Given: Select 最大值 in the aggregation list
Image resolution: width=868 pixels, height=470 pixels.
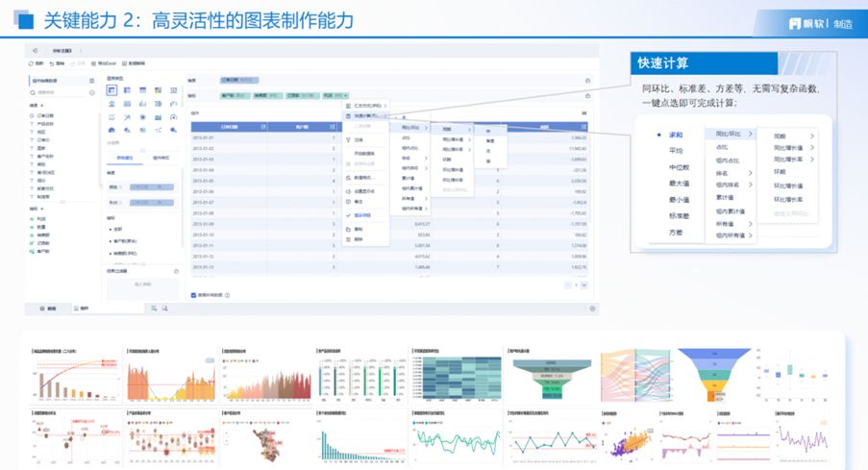Looking at the screenshot, I should (x=680, y=184).
